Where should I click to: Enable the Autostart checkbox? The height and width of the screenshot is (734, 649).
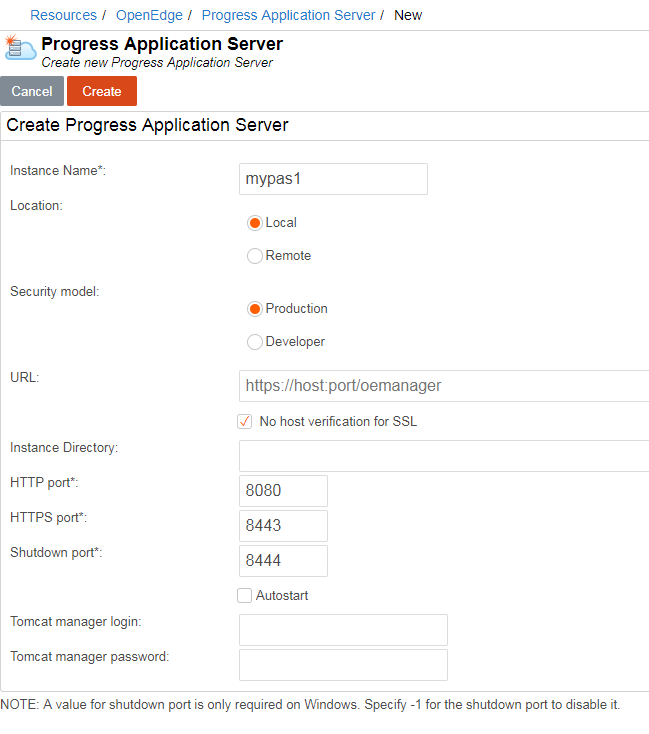click(245, 596)
